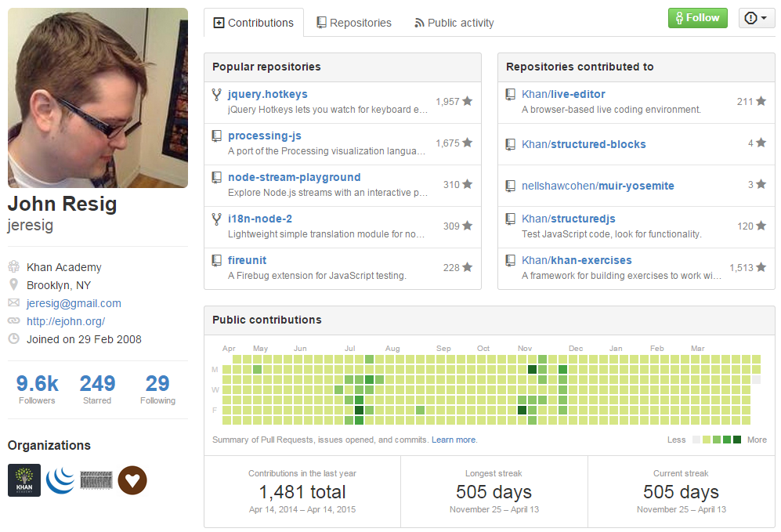Click the repo icon beside Khan/khan-exercises
The width and height of the screenshot is (781, 532).
pos(511,261)
